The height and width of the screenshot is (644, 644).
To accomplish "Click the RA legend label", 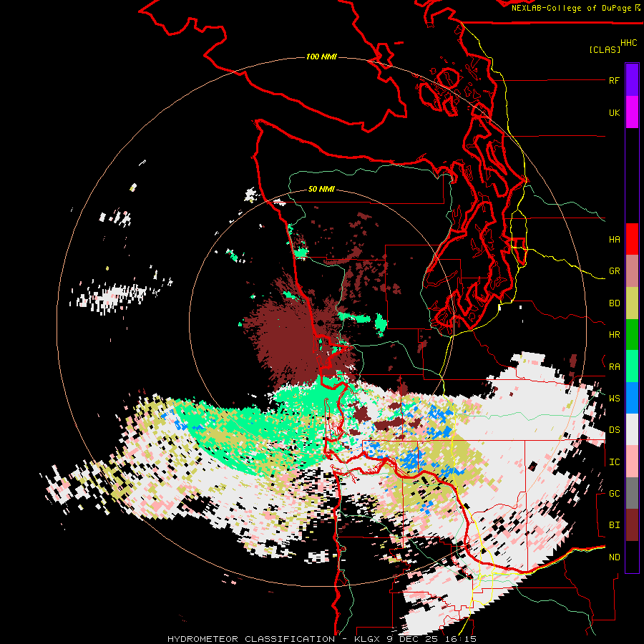I will [x=614, y=366].
